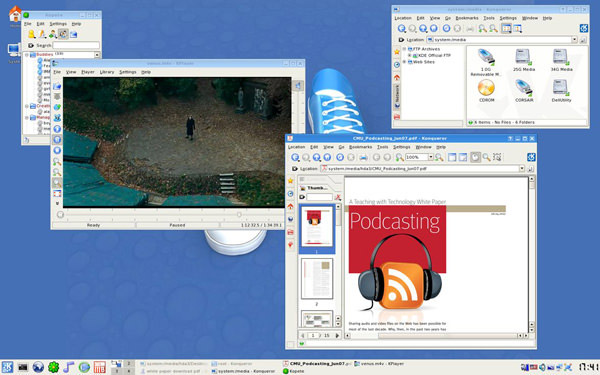The image size is (600, 375).
Task: Switch to virtual desktop 2 in the pager
Action: (129, 364)
